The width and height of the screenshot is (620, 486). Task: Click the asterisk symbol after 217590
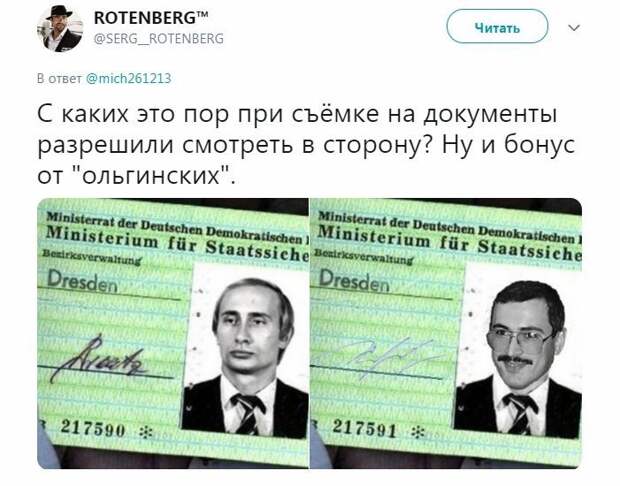coord(146,433)
